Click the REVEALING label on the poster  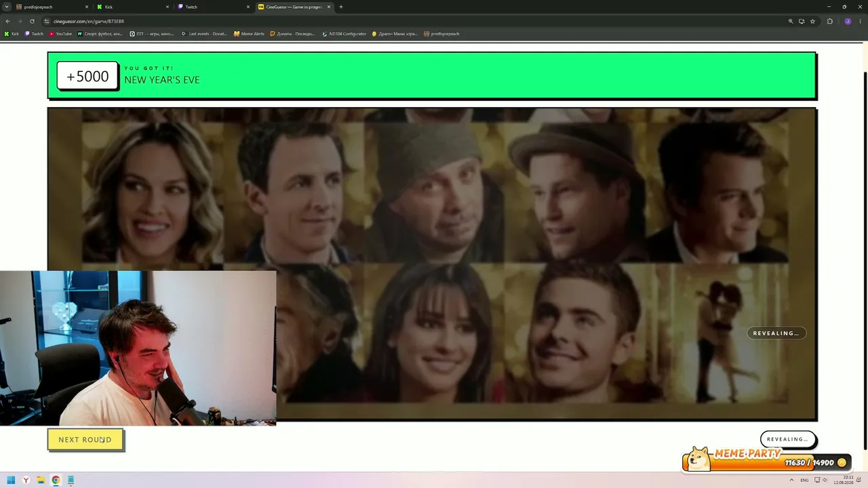pyautogui.click(x=776, y=333)
